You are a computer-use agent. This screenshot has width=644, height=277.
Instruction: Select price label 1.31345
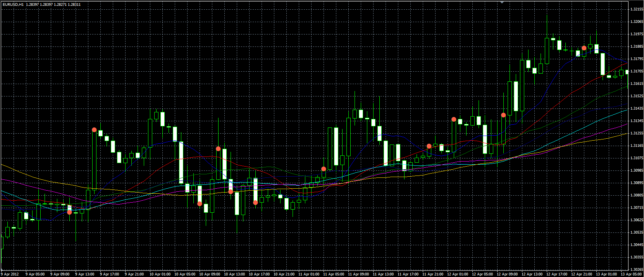[637, 121]
